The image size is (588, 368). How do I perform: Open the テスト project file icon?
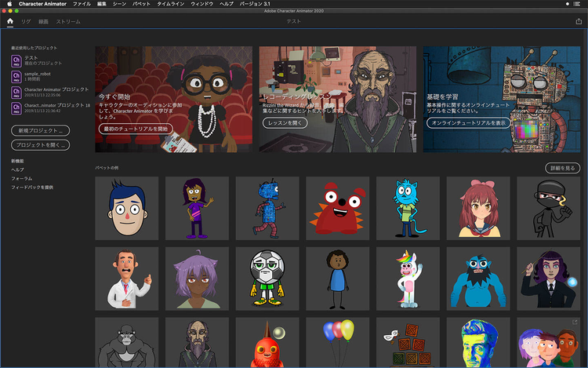click(16, 61)
